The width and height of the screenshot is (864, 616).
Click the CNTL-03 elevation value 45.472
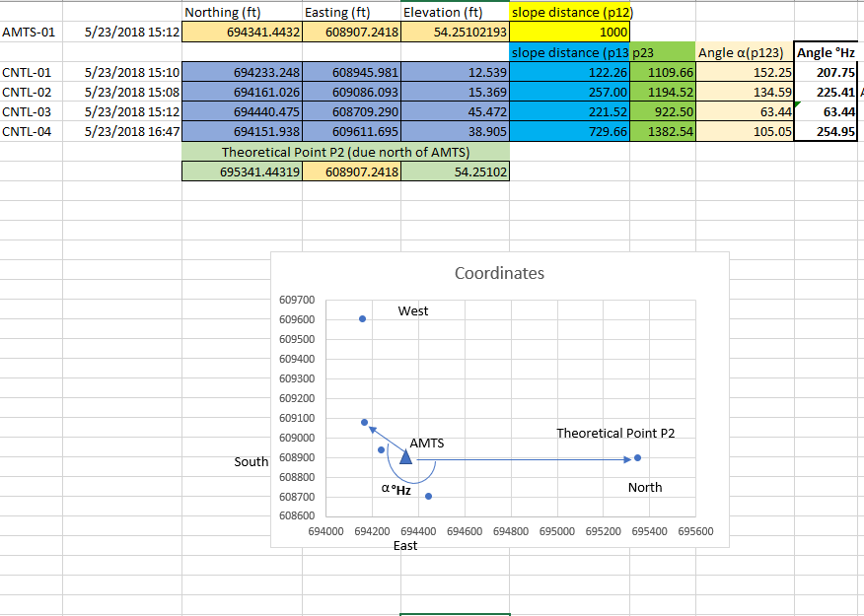click(455, 111)
